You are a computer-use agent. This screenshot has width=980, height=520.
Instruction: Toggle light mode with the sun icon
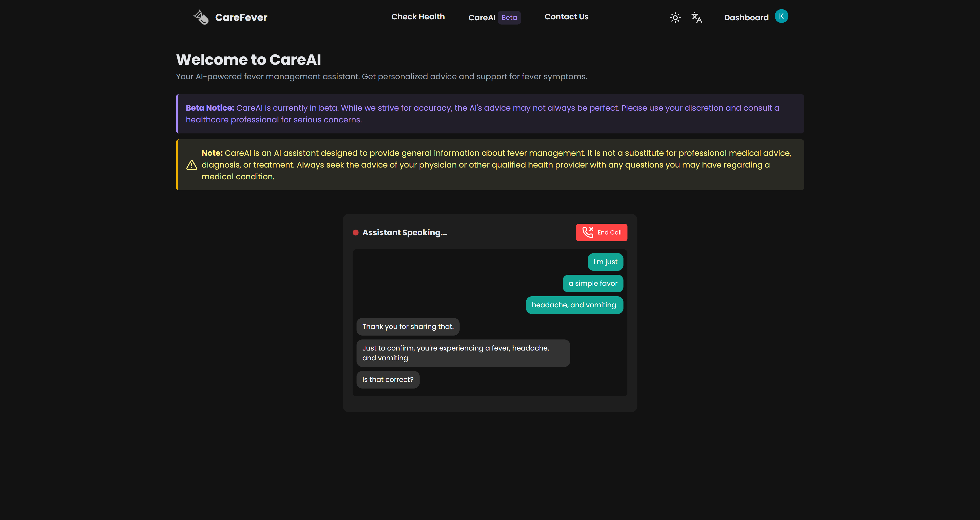(x=675, y=17)
